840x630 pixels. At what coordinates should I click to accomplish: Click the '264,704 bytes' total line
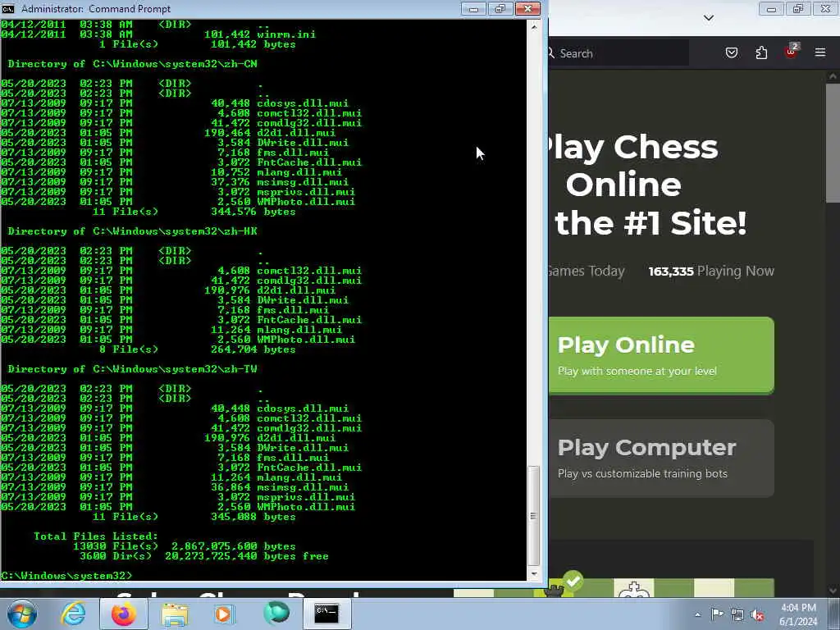pos(197,349)
